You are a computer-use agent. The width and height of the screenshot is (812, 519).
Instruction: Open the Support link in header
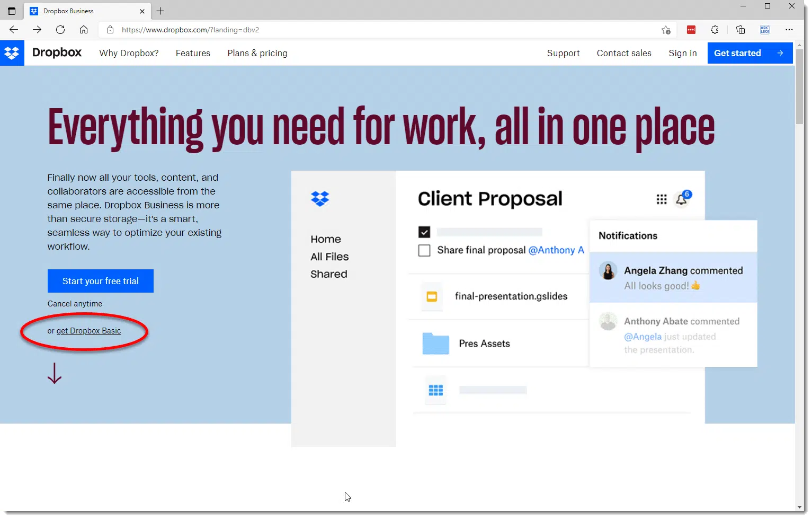coord(563,53)
